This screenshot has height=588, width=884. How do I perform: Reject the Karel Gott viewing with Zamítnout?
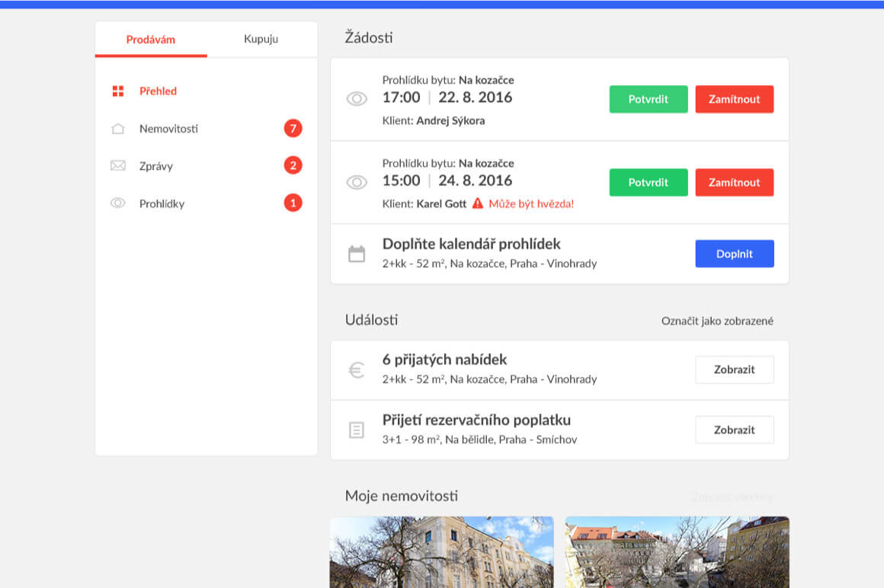pyautogui.click(x=734, y=183)
